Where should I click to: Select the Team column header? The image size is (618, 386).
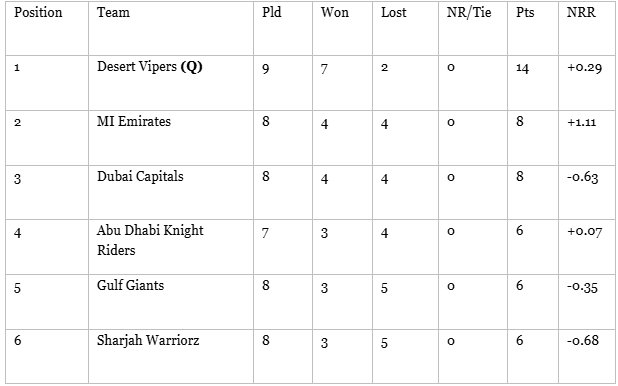(x=113, y=12)
